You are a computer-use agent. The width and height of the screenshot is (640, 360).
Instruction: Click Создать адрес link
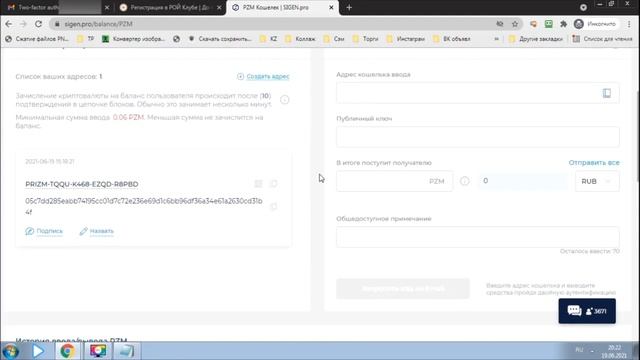click(263, 76)
